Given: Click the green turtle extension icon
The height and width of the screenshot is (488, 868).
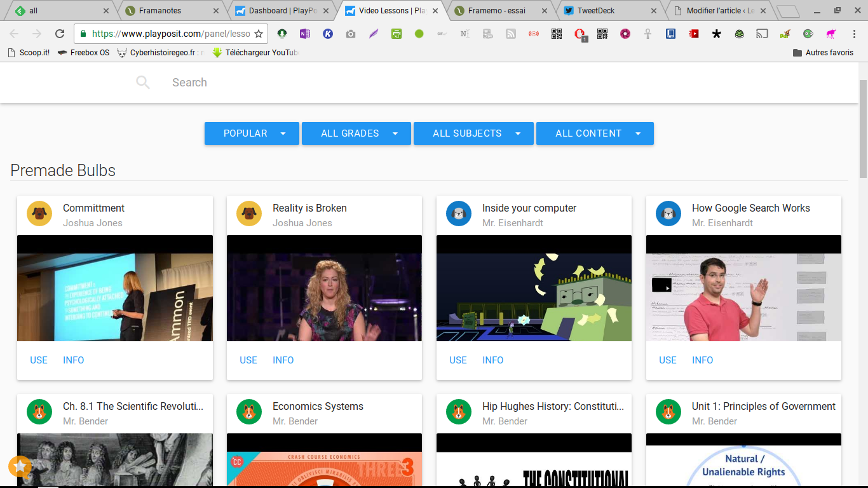Looking at the screenshot, I should 739,34.
